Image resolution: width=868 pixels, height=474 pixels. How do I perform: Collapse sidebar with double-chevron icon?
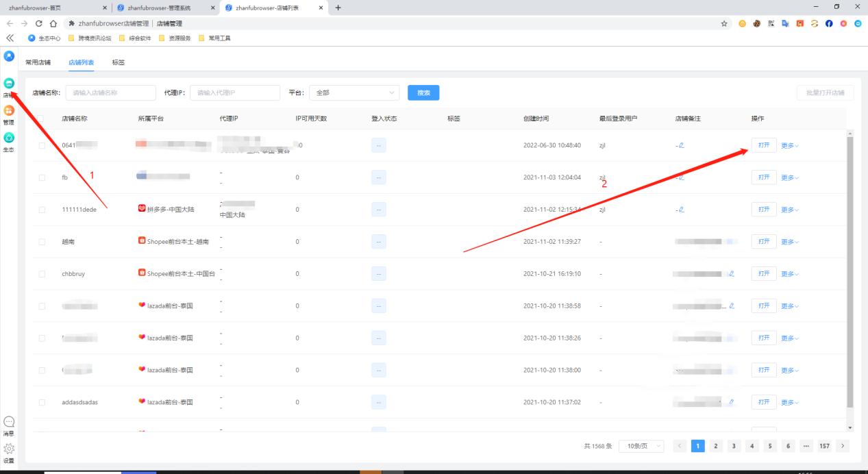(10, 38)
